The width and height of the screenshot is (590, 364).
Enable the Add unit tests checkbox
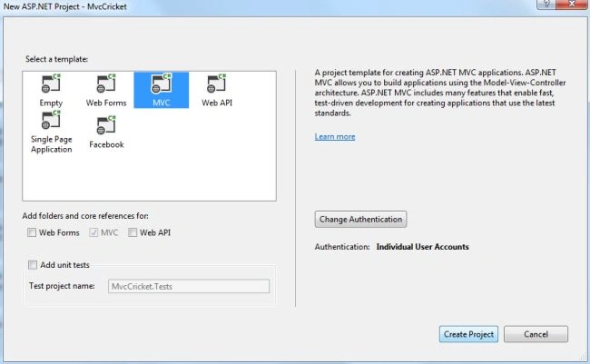click(x=33, y=265)
